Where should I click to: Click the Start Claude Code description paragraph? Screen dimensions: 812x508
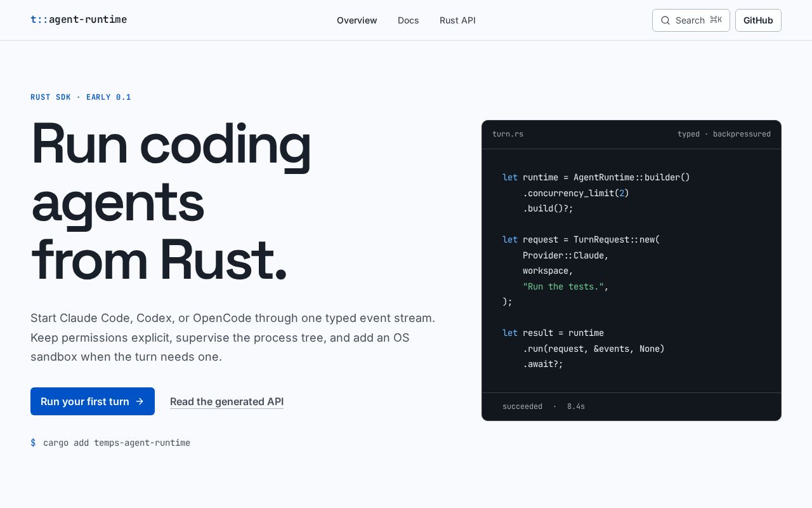click(233, 337)
